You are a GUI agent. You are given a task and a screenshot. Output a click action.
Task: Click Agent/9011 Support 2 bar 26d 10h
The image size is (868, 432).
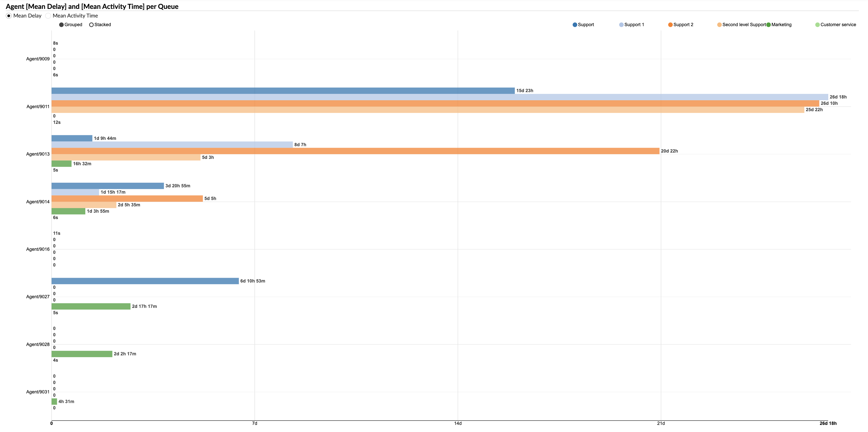435,103
